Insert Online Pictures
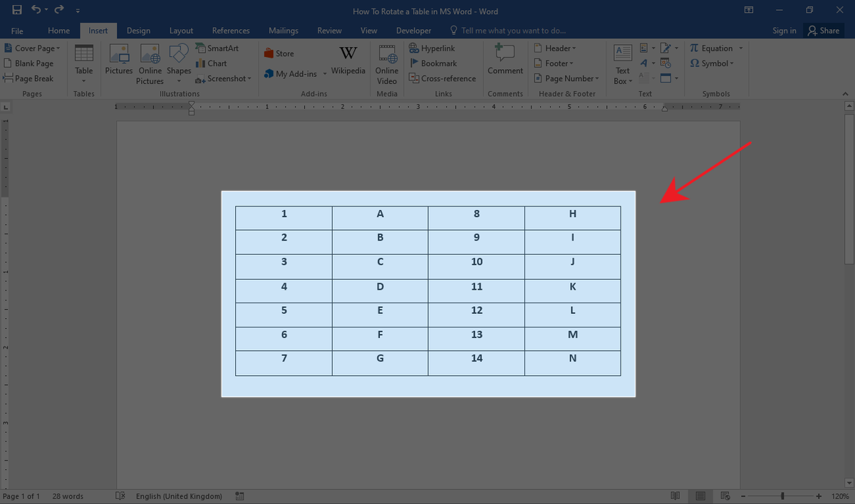This screenshot has width=855, height=504. pos(150,64)
